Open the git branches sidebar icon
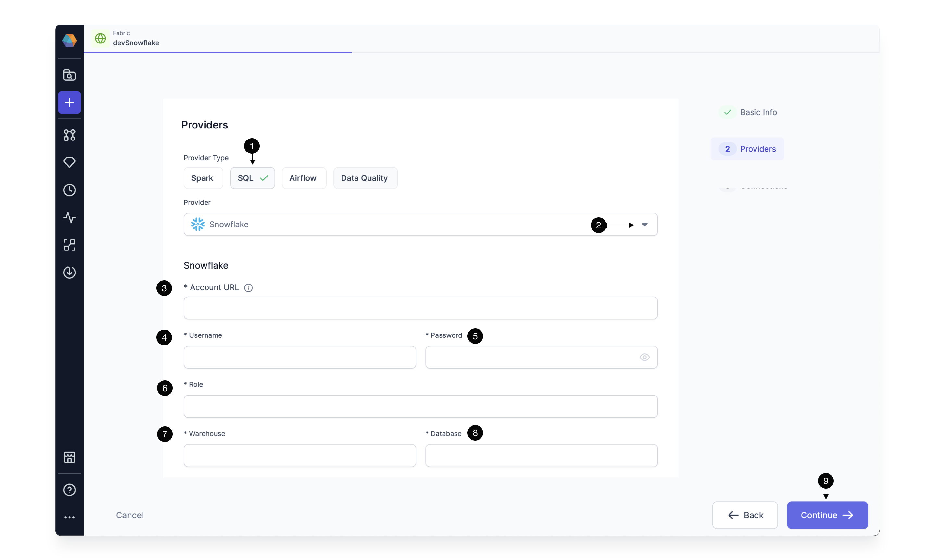The height and width of the screenshot is (560, 935). pyautogui.click(x=69, y=135)
